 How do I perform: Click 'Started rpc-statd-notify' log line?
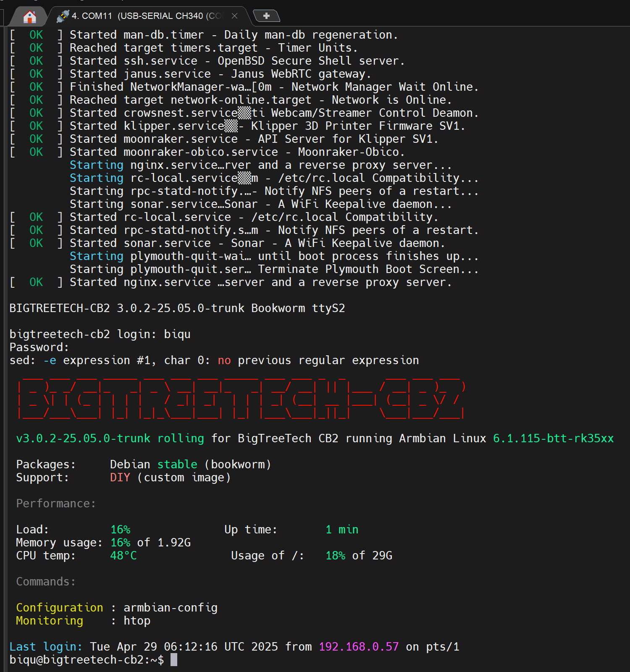(244, 230)
